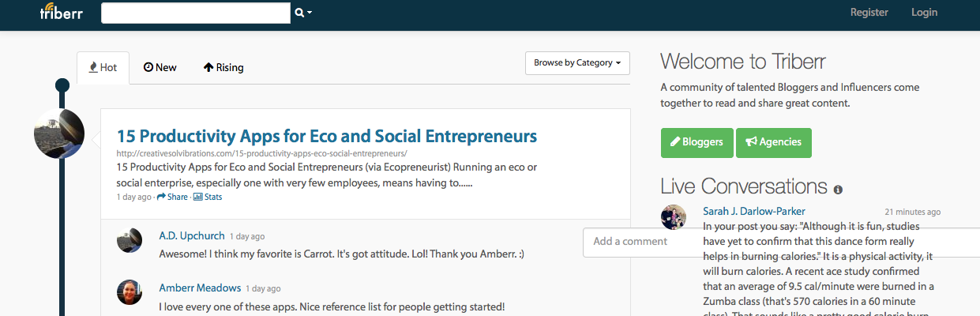Click the Add a comment field
980x316 pixels.
781,242
